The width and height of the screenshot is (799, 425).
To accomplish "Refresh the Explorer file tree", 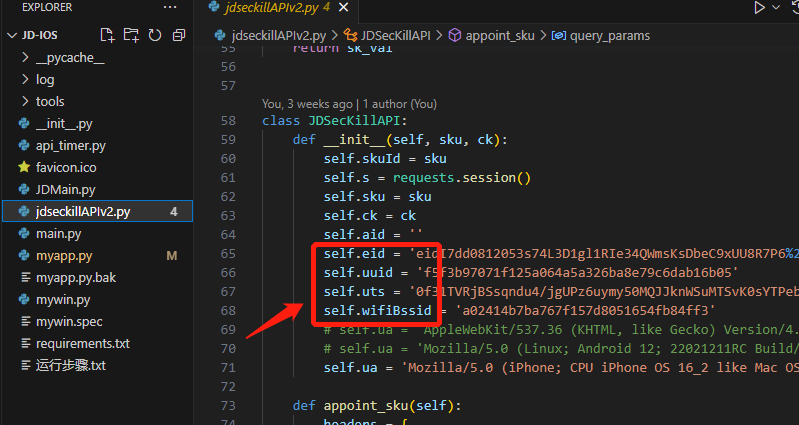I will click(155, 35).
